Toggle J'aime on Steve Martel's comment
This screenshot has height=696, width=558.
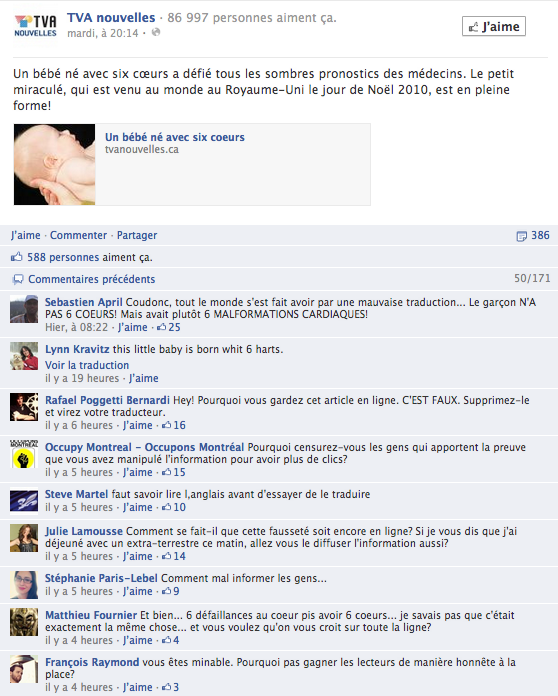138,507
